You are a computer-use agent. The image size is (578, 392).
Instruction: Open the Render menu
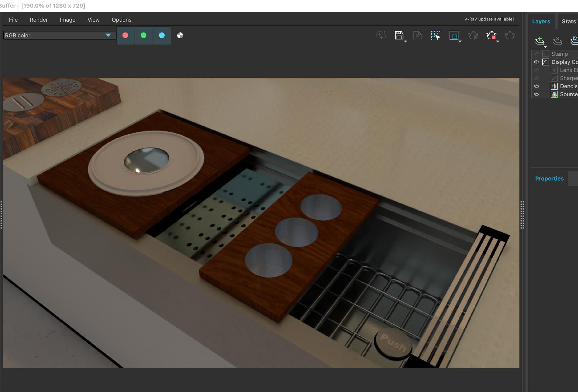(x=39, y=20)
